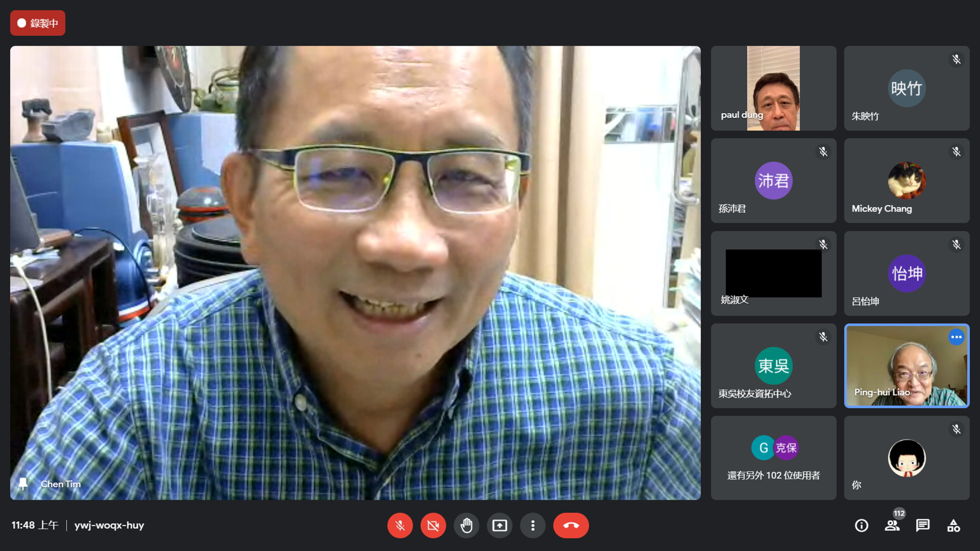Click the pin icon beside Chen Tim

point(23,484)
